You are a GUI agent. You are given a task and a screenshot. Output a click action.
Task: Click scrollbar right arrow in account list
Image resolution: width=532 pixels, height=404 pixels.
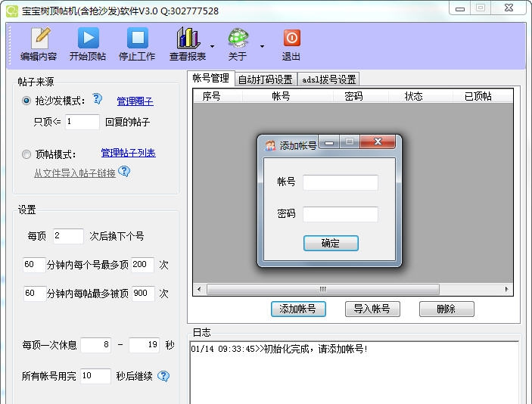(x=506, y=289)
